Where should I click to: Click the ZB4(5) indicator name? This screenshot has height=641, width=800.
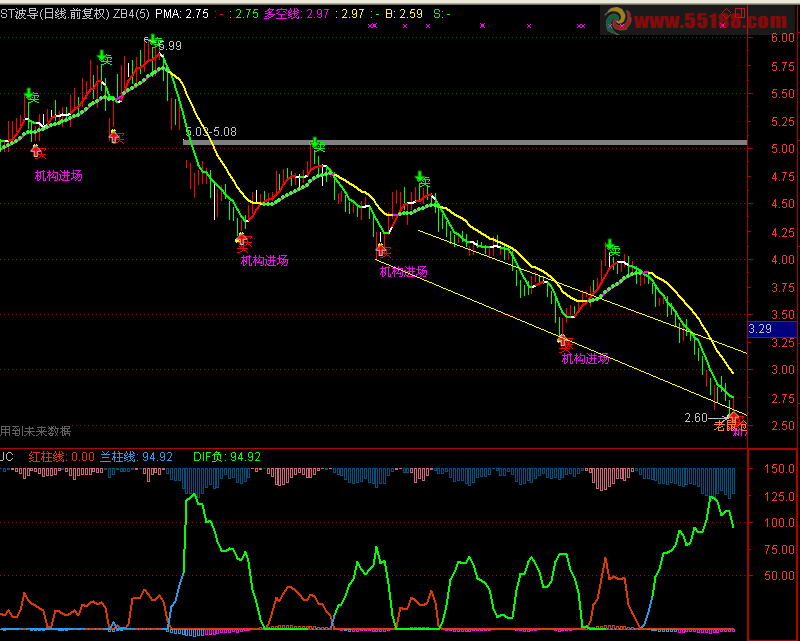pos(131,14)
